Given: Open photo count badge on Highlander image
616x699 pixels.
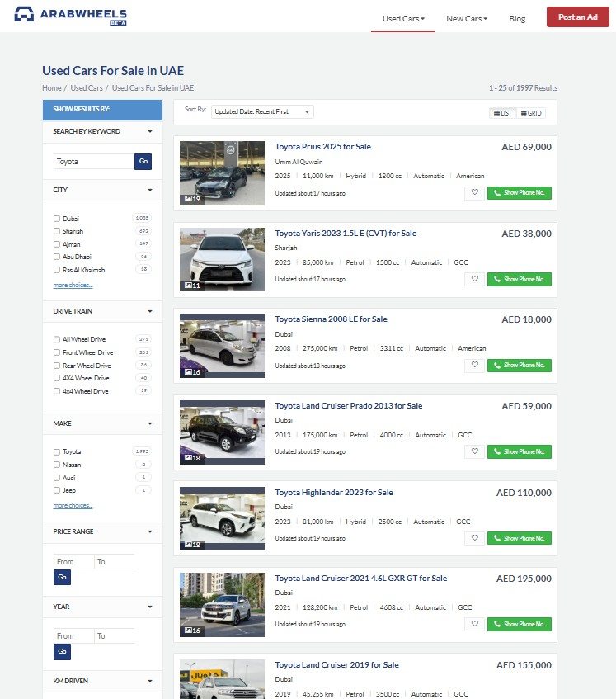Looking at the screenshot, I should [192, 545].
